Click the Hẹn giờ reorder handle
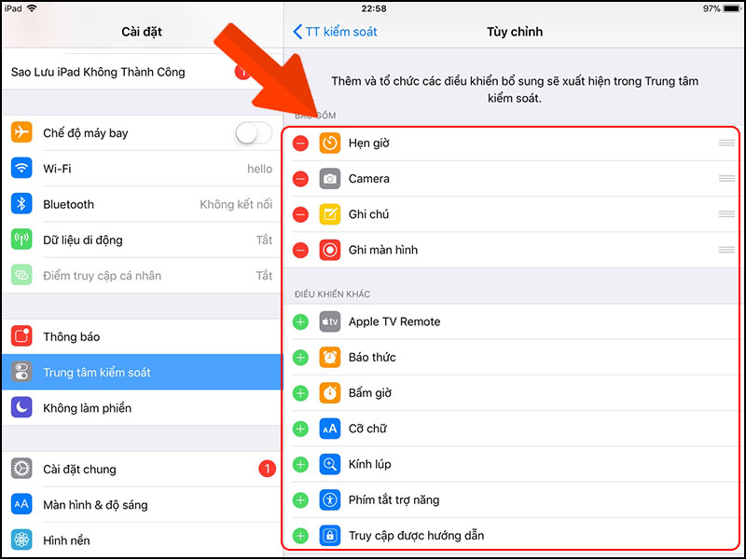The image size is (746, 560). point(726,143)
